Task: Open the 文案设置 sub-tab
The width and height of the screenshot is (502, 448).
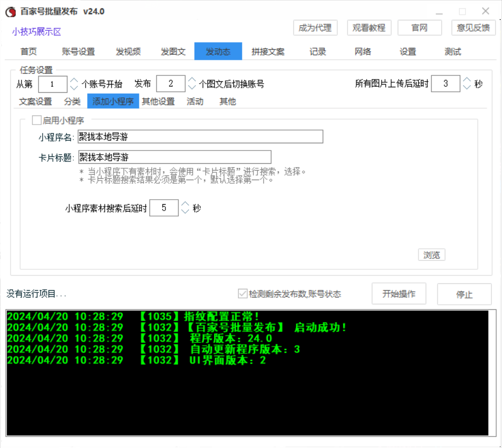Action: pos(35,101)
